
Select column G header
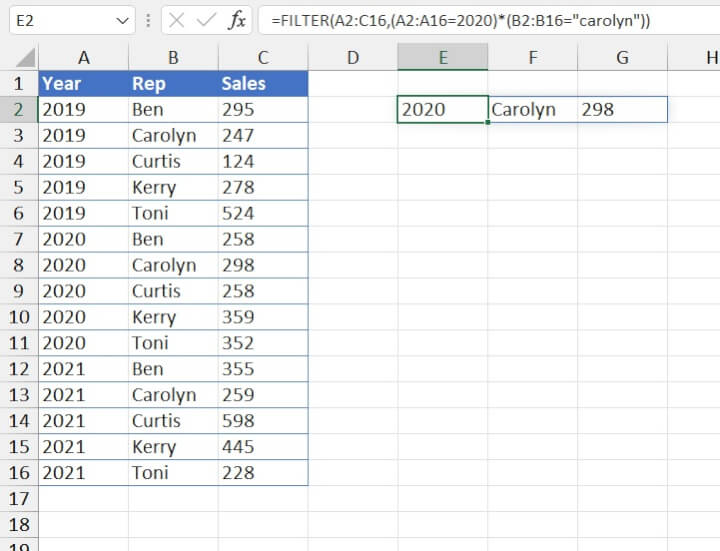(622, 58)
